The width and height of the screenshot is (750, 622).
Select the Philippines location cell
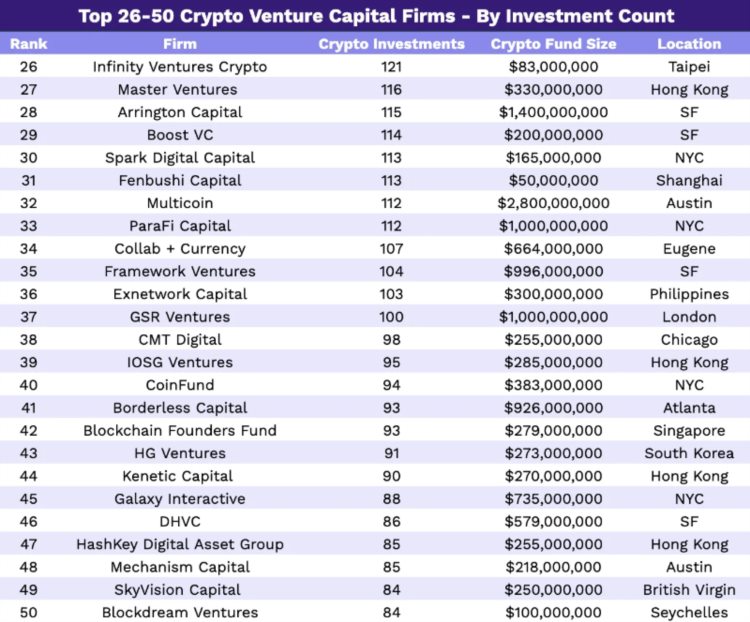point(689,294)
